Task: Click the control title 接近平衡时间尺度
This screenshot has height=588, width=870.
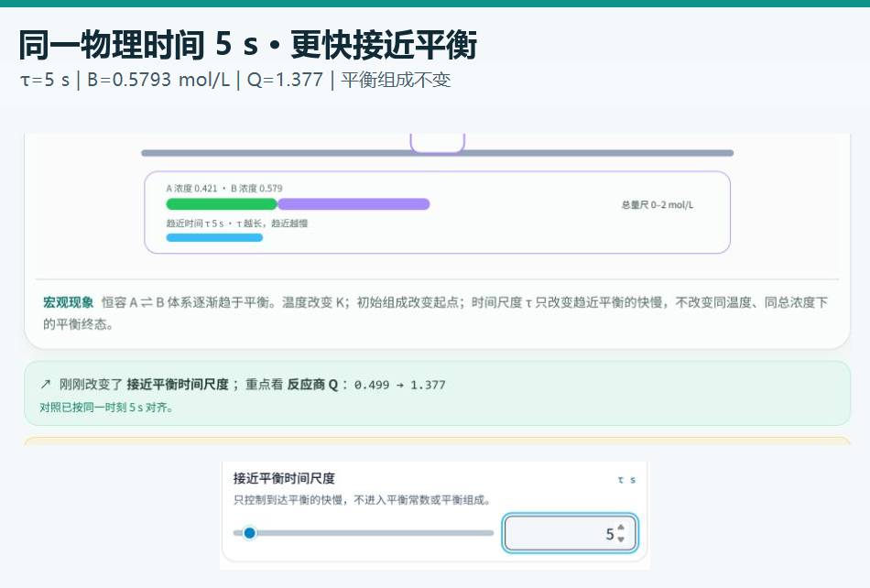Action: tap(284, 478)
